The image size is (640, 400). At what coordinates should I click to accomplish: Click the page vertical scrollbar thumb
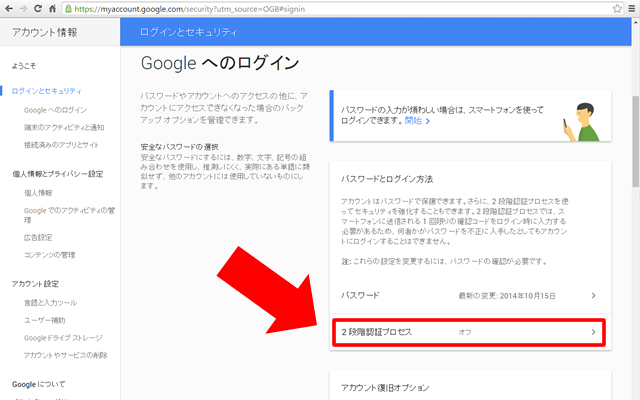[x=636, y=141]
